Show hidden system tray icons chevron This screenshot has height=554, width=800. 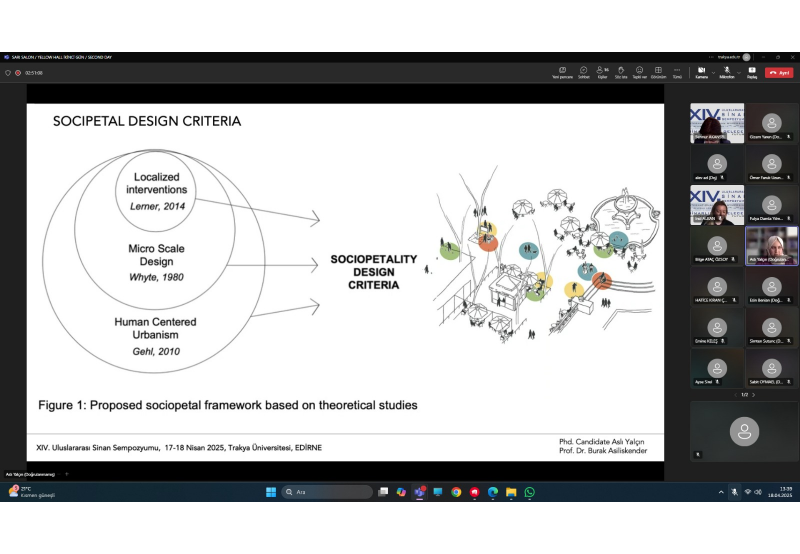pyautogui.click(x=721, y=492)
